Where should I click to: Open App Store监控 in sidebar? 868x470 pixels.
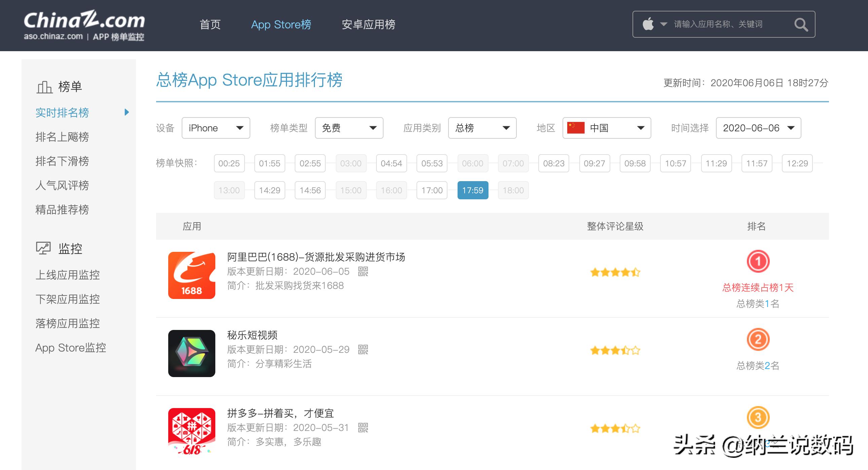click(x=70, y=347)
